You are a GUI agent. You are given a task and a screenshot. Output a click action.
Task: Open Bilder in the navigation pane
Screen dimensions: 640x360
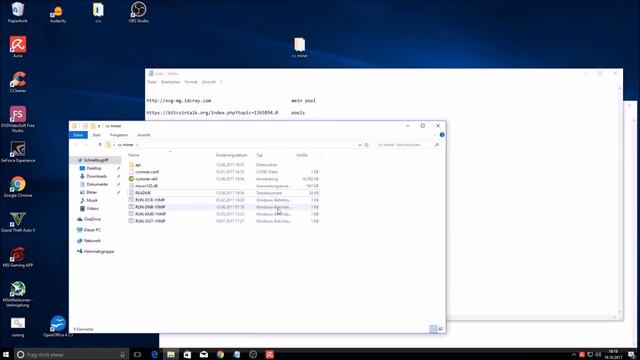91,192
